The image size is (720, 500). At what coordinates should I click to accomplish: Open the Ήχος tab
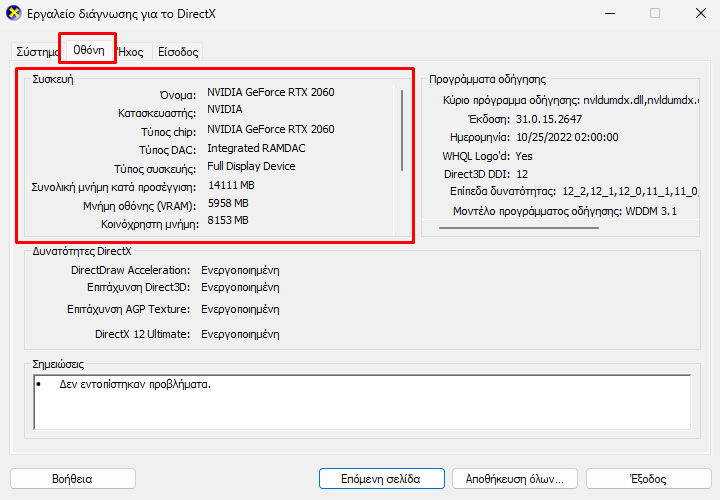point(131,51)
